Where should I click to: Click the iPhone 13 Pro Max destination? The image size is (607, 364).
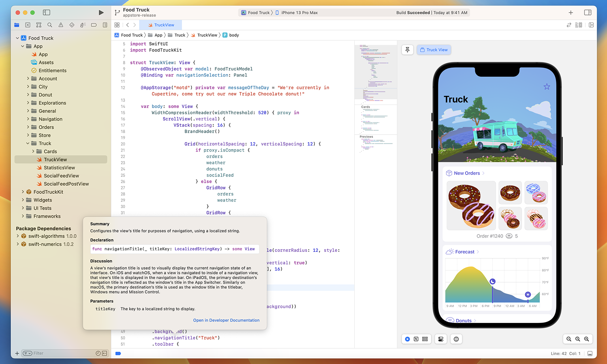(x=299, y=13)
